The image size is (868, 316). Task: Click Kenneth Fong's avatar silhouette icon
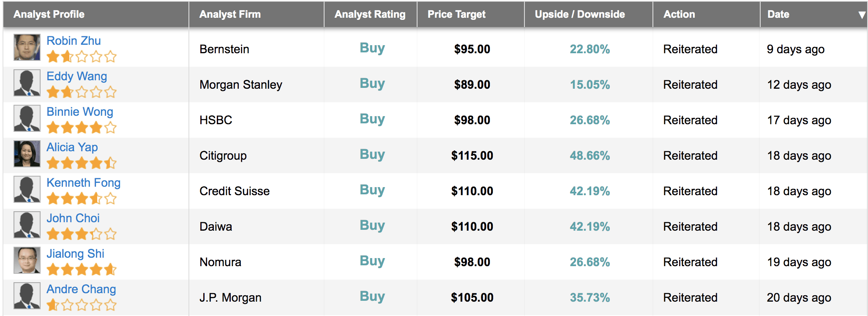coord(27,189)
